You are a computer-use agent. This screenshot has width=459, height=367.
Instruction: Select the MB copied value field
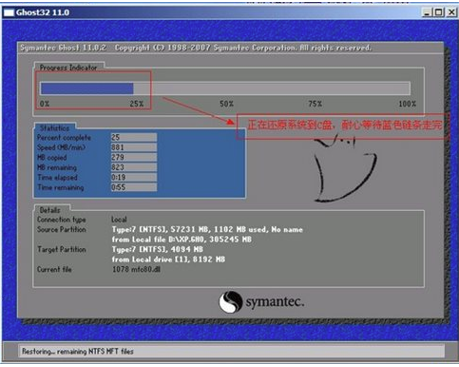134,157
